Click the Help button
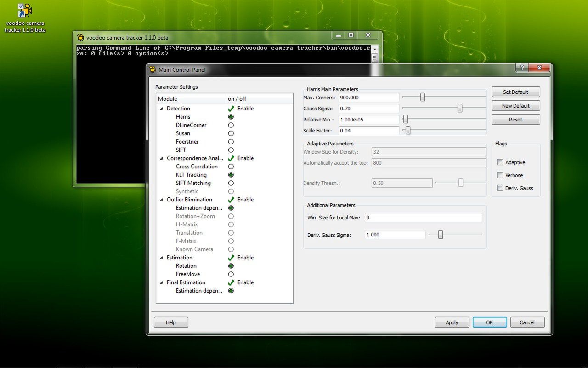The height and width of the screenshot is (368, 588). (x=171, y=322)
